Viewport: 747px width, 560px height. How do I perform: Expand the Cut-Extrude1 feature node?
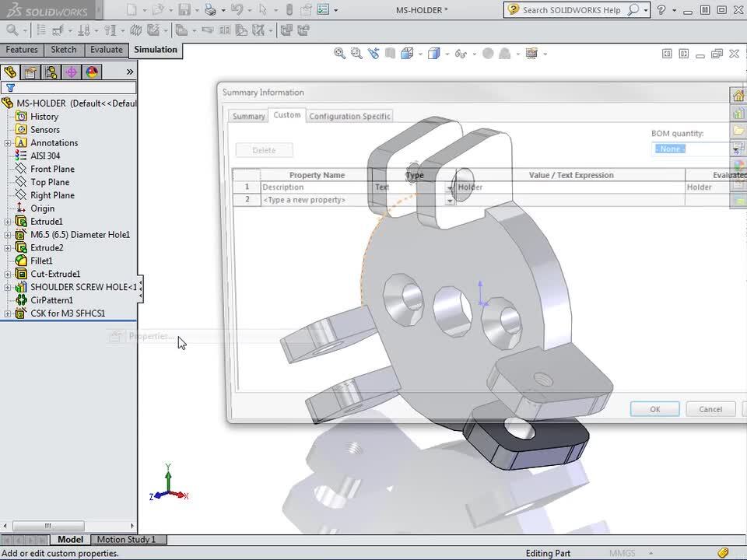pyautogui.click(x=8, y=275)
